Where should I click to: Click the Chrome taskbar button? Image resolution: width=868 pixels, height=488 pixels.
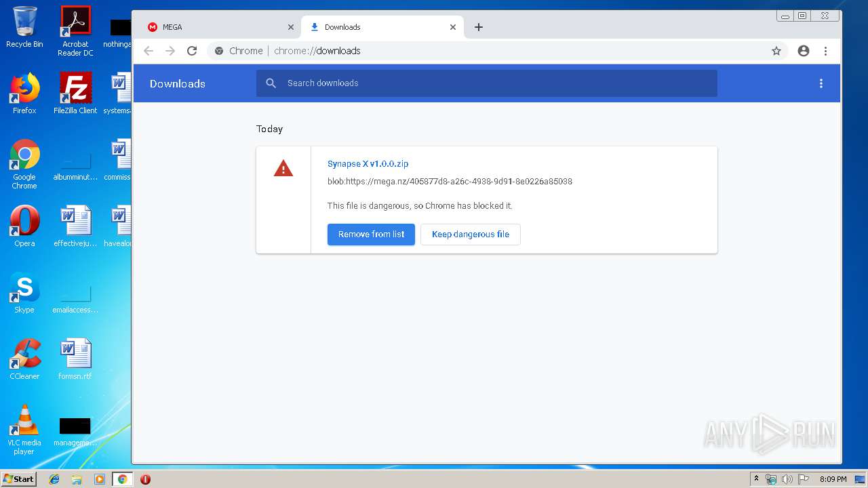[122, 479]
